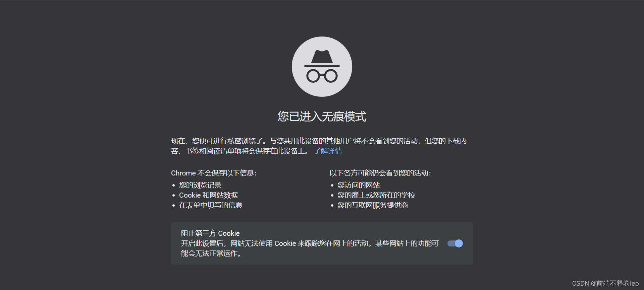Click the incognito hat-and-glasses icon
Screen dimensions: 644x290
(x=322, y=67)
